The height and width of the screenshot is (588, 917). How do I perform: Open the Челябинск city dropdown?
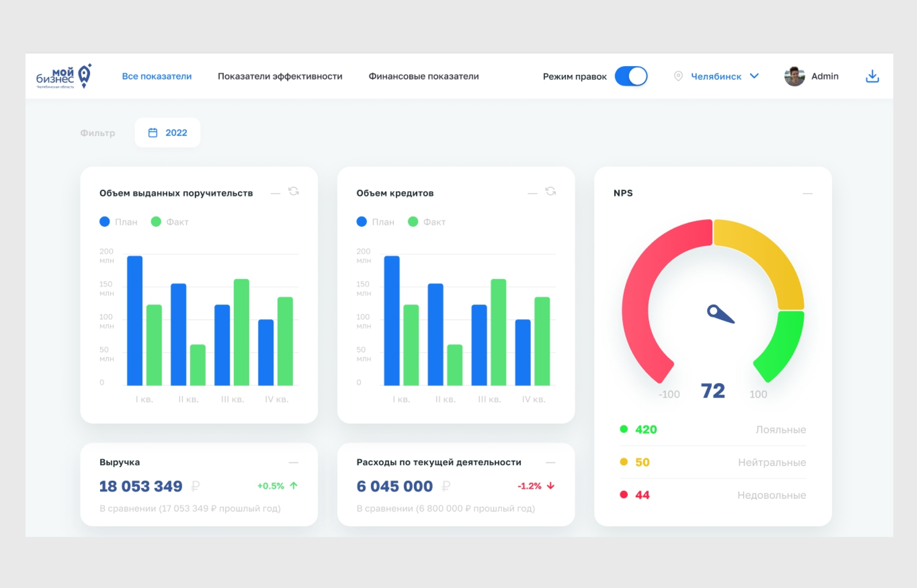click(x=717, y=76)
